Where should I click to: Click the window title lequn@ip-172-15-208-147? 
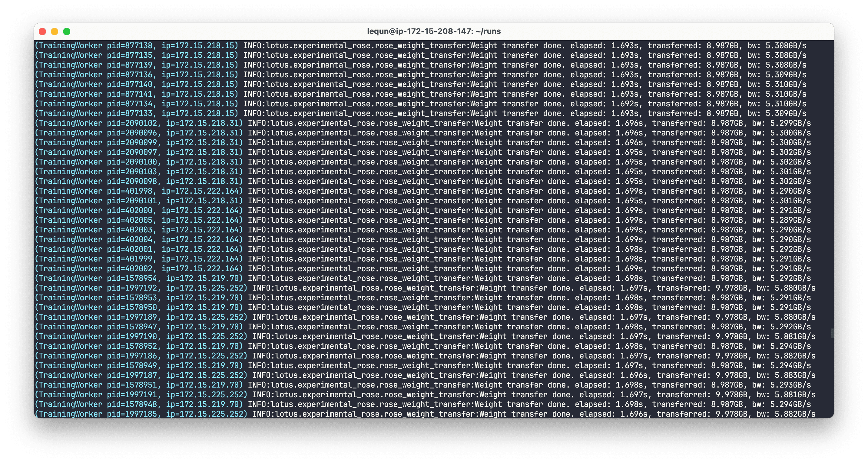coord(434,31)
